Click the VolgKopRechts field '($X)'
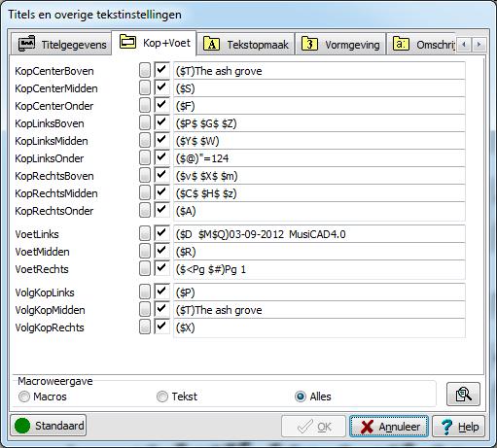This screenshot has height=448, width=497. (319, 327)
